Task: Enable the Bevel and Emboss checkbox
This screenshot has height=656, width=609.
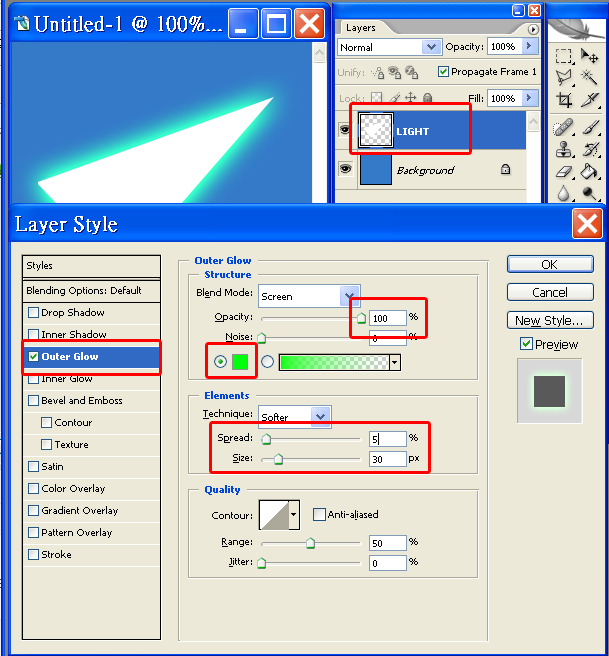Action: 33,400
